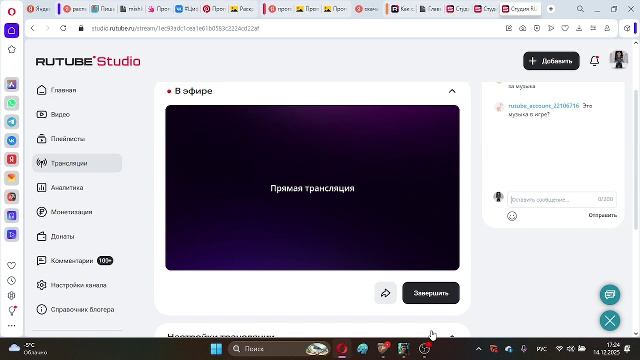Open sidebar three-dots more options
Screen dimensions: 640x360
click(x=11, y=326)
